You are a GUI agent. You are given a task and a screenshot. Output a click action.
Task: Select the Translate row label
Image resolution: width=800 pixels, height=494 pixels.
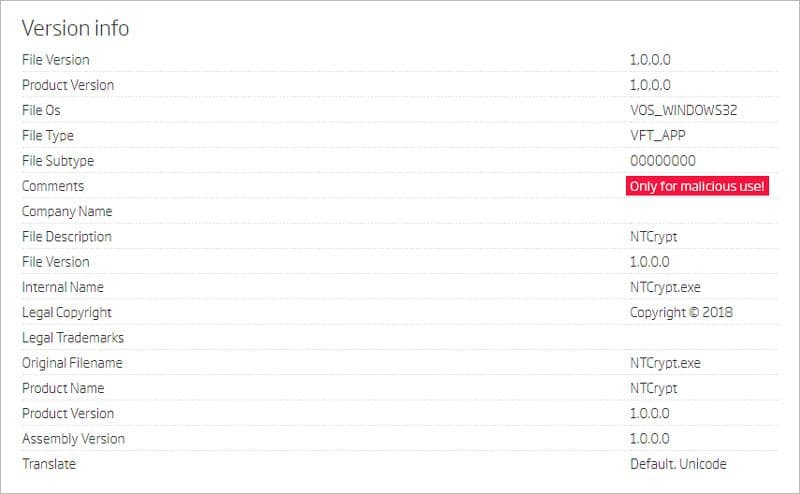tap(49, 464)
